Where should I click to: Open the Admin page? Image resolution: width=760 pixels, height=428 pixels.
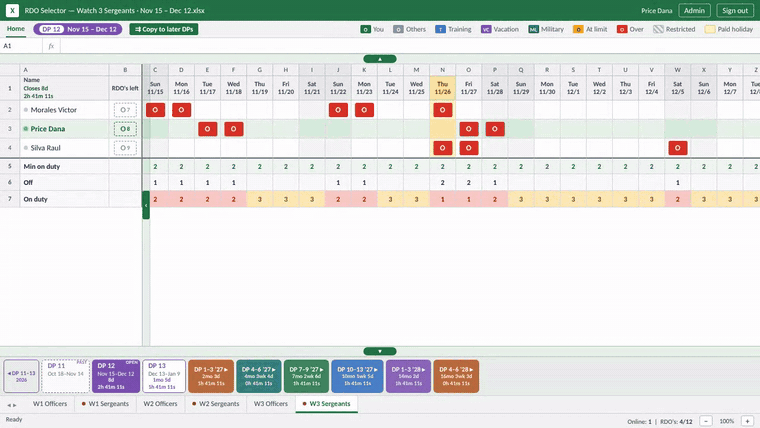(694, 10)
